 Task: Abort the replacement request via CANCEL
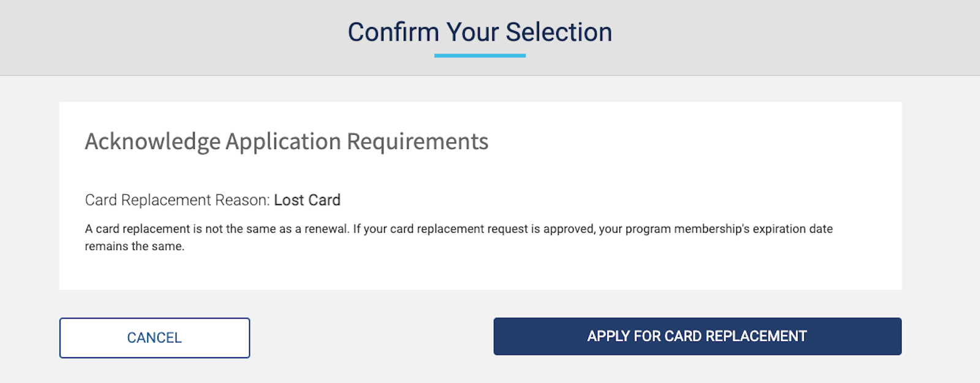click(154, 338)
